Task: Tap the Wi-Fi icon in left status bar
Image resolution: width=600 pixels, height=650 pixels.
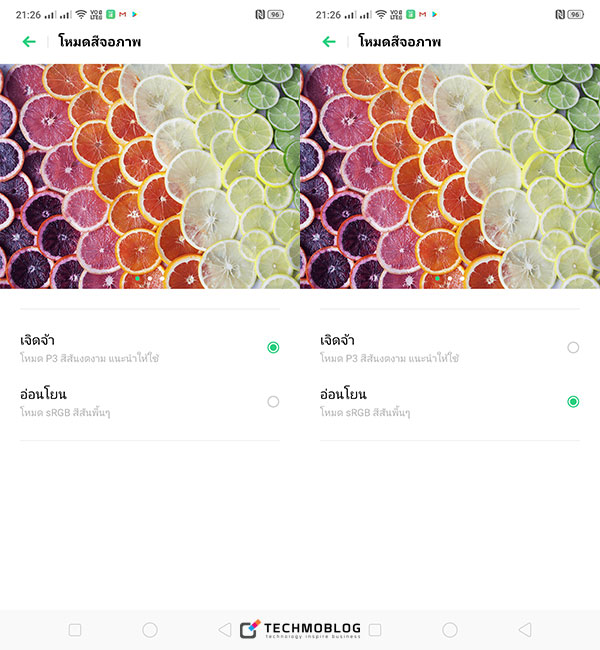Action: click(x=81, y=15)
